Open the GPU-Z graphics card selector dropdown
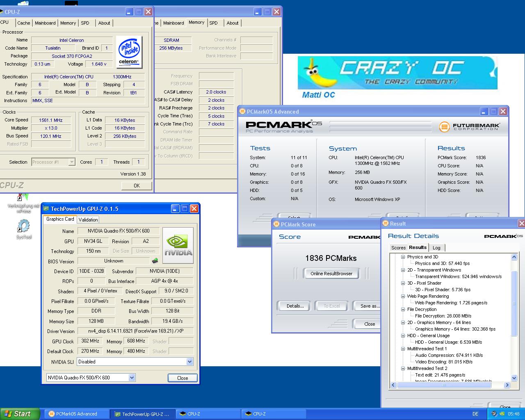Screen dimensions: 525x420 pos(132,377)
